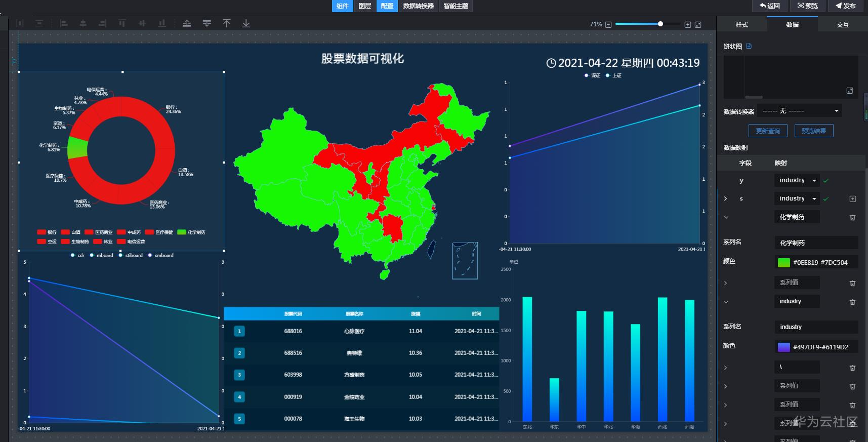The image size is (868, 442).
Task: Expand the backslash series row
Action: (x=726, y=368)
